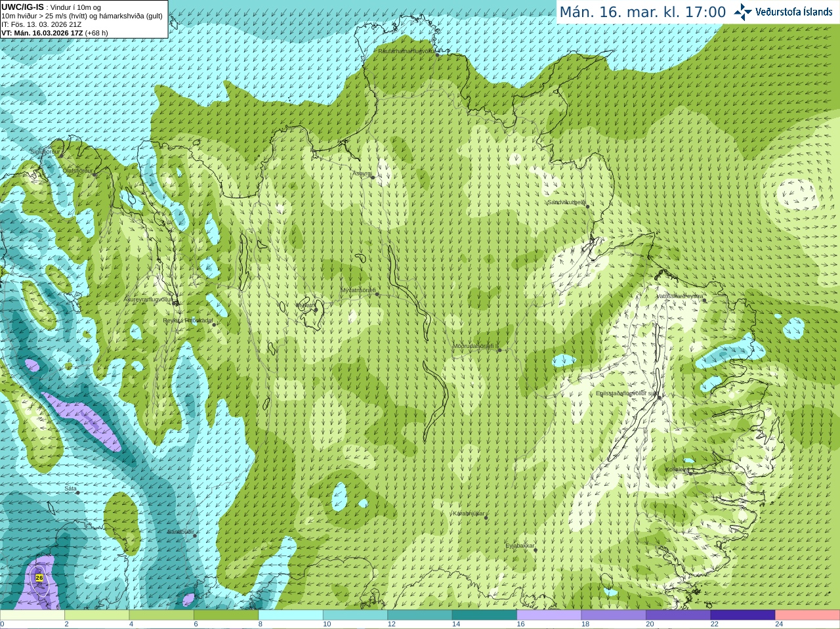Select the Mývatnsöræfi station dot
The image size is (840, 629).
tap(377, 294)
